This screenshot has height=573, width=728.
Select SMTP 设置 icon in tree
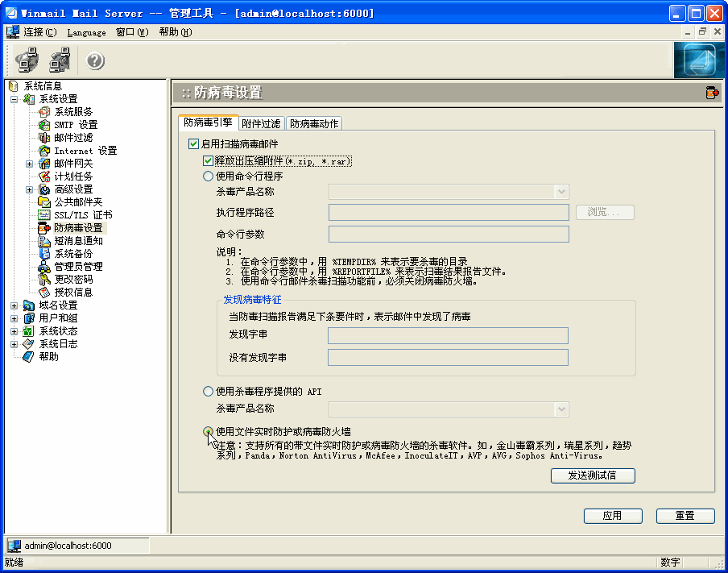tap(44, 125)
